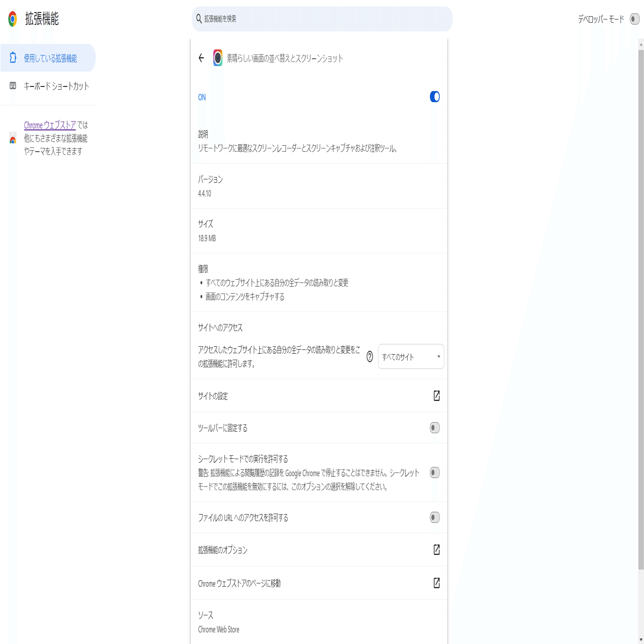Click the extension's camera lens icon
Image resolution: width=644 pixels, height=644 pixels.
(218, 58)
